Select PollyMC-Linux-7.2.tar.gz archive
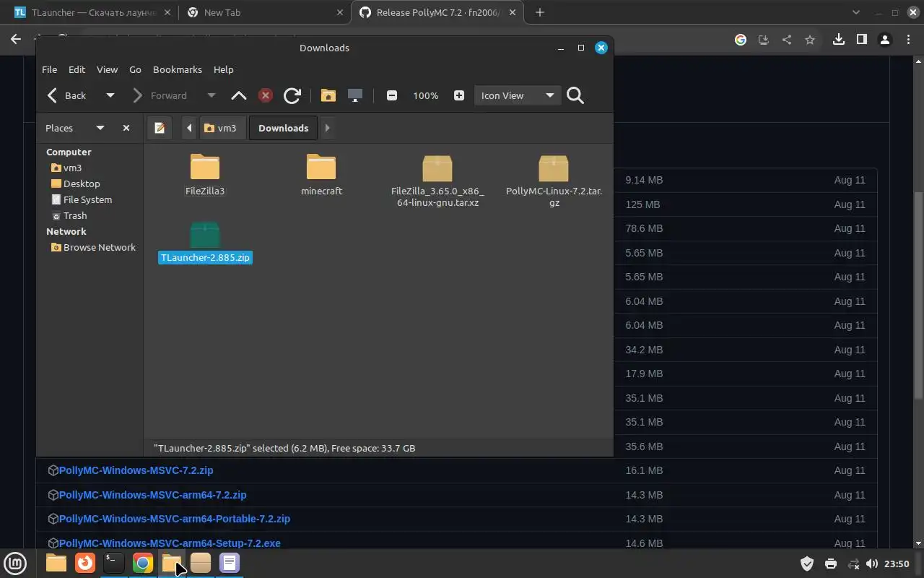Screen dimensions: 924x578 pyautogui.click(x=554, y=181)
